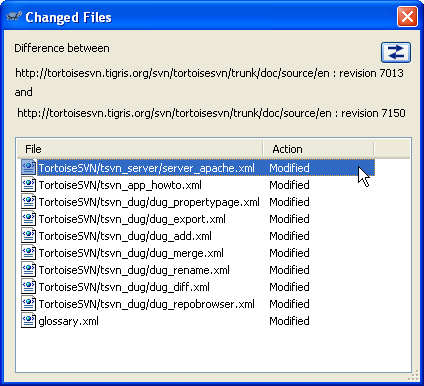
Task: Click the resize grip of the dialog
Action: (x=414, y=376)
